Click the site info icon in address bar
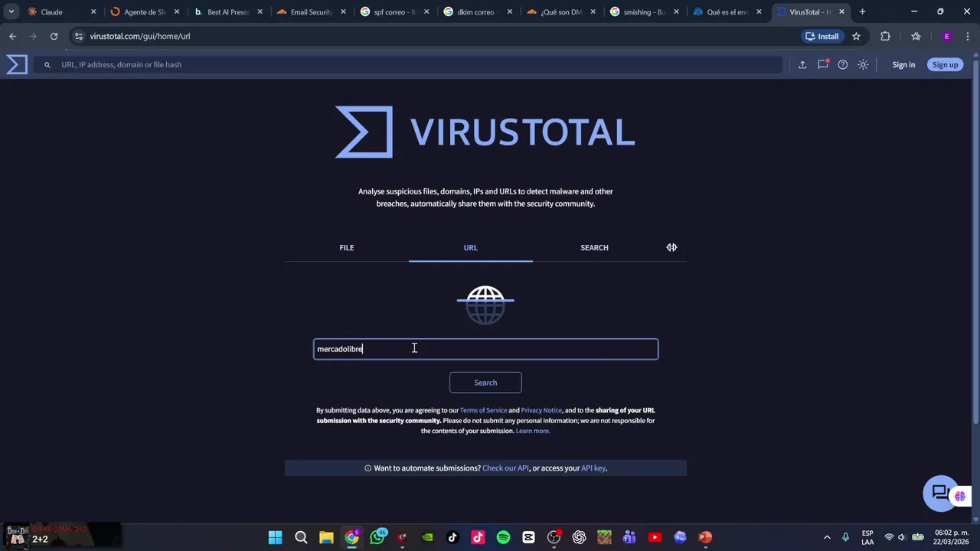The image size is (980, 551). (x=78, y=36)
